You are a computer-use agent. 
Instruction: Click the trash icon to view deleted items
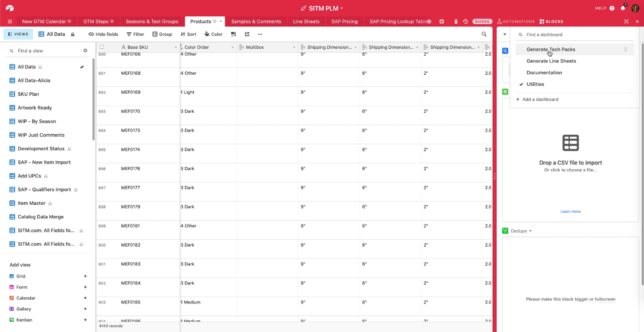pos(456,21)
